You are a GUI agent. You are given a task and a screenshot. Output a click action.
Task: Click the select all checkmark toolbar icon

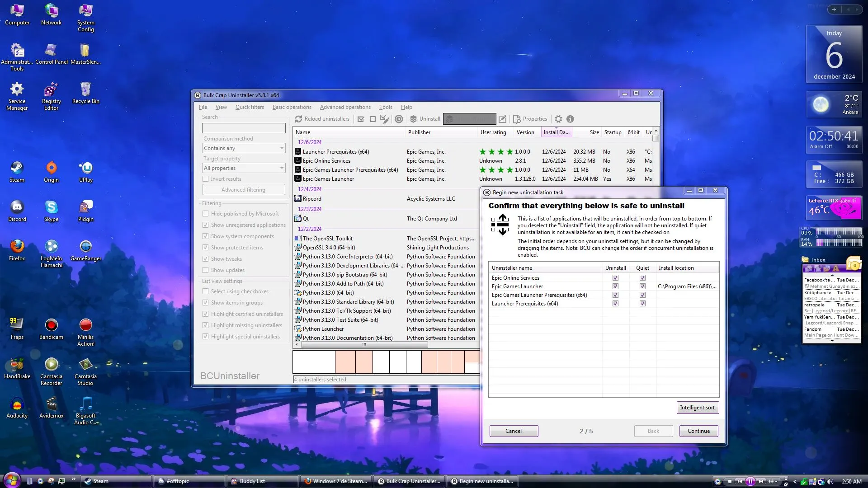point(361,119)
